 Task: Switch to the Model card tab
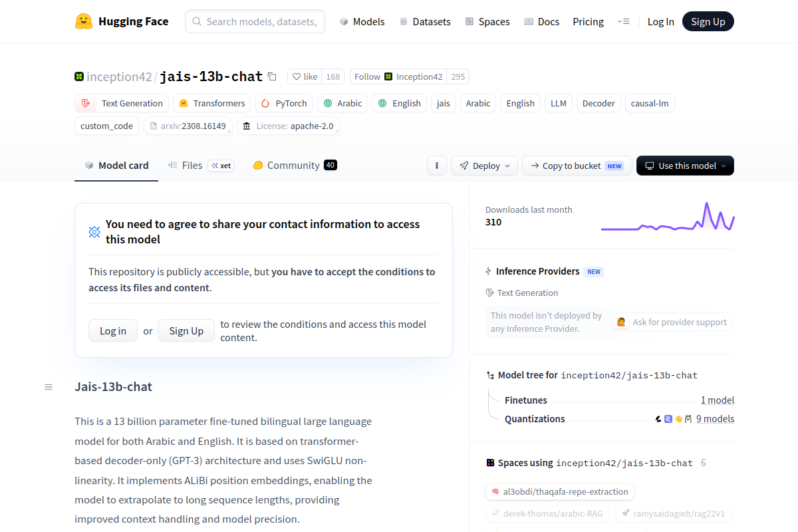pyautogui.click(x=116, y=166)
